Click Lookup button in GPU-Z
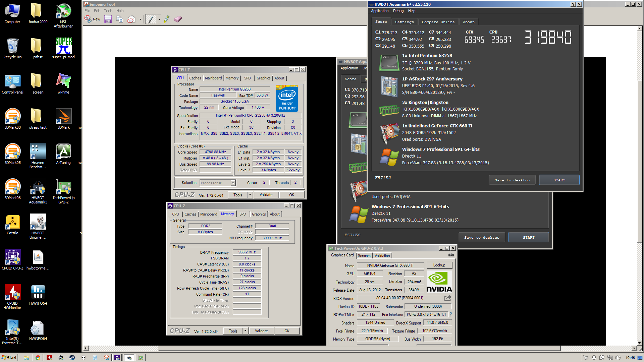The height and width of the screenshot is (362, 644). [439, 265]
